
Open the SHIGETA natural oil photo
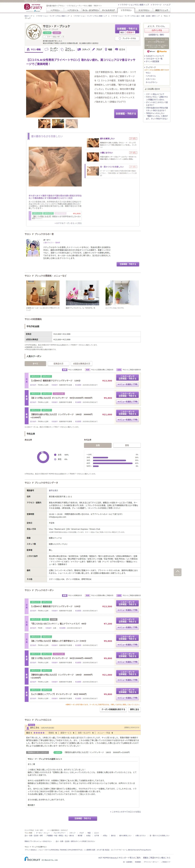[x=82, y=293]
